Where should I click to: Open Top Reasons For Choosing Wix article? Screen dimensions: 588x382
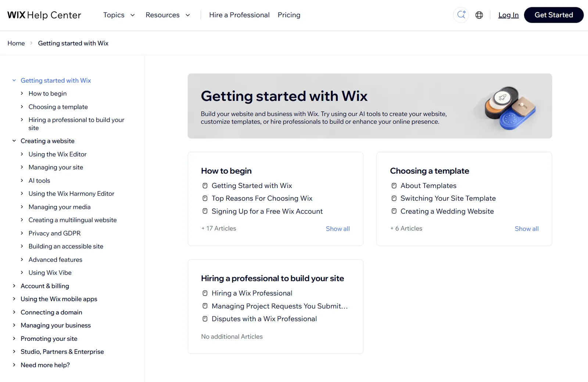coord(262,198)
